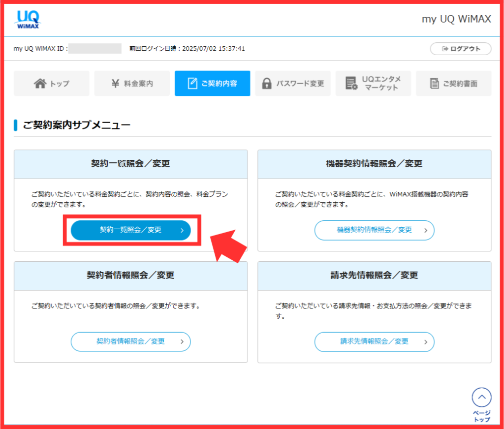
Task: Click the logout arrow icon
Action: [445, 49]
